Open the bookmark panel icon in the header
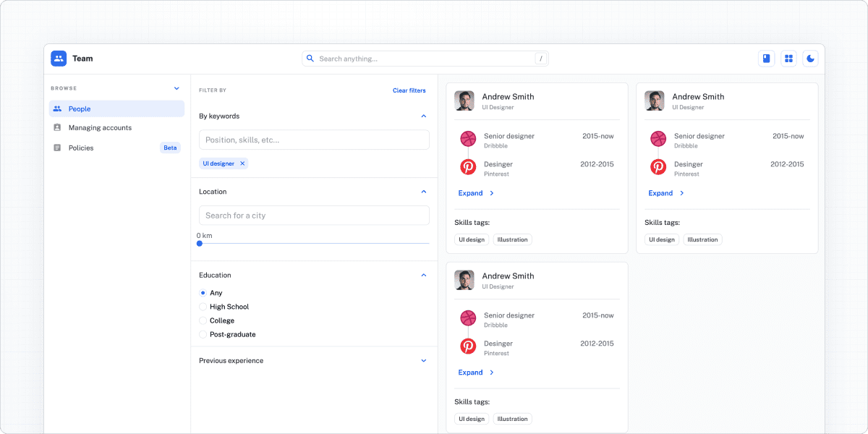This screenshot has width=868, height=434. [x=766, y=58]
